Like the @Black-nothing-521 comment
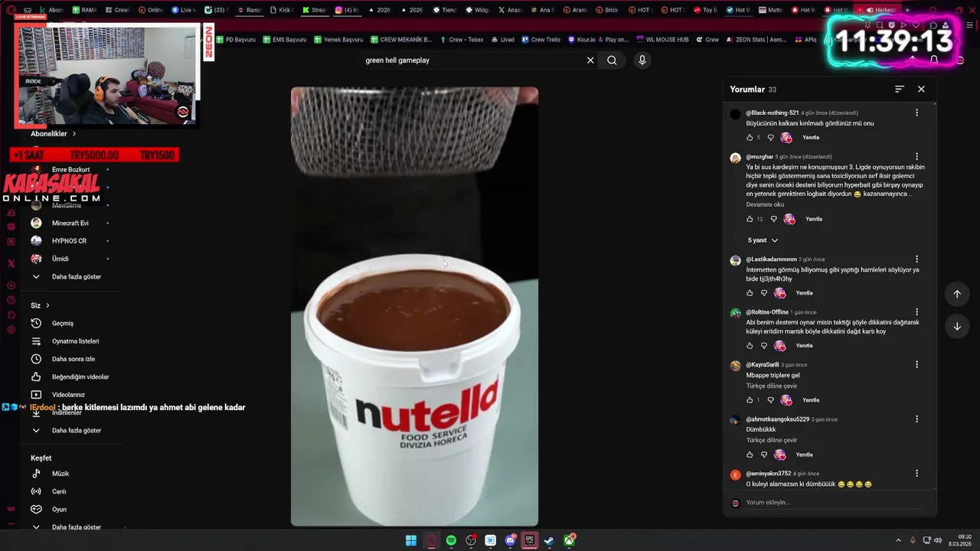Image resolution: width=980 pixels, height=551 pixels. 750,138
